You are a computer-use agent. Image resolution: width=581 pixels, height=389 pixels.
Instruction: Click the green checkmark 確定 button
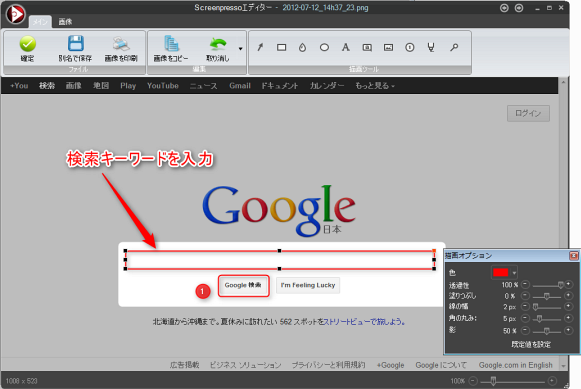27,48
